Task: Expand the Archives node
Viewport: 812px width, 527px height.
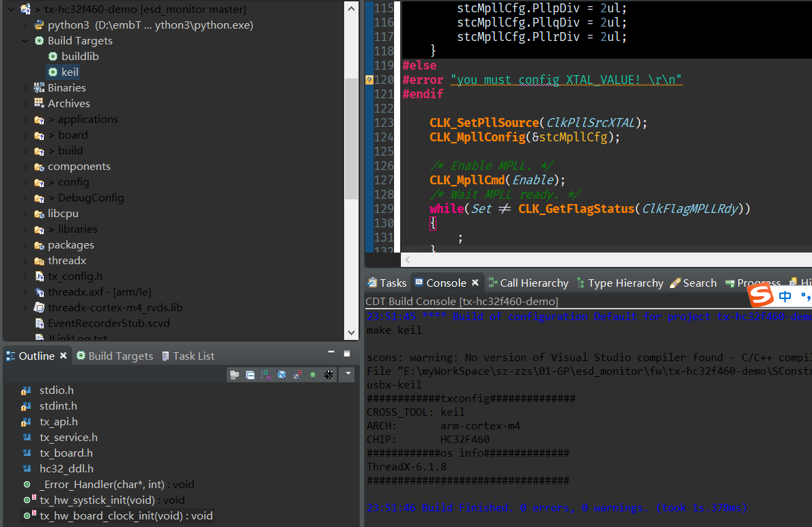Action: tap(25, 104)
